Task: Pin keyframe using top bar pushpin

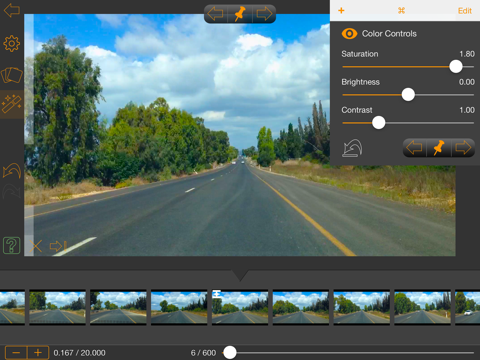Action: [x=240, y=14]
